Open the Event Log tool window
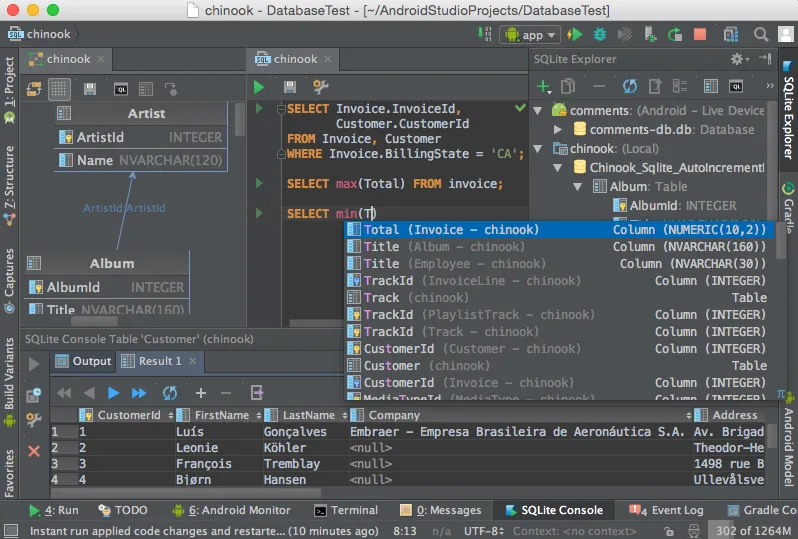Viewport: 798px width, 539px height. click(666, 510)
